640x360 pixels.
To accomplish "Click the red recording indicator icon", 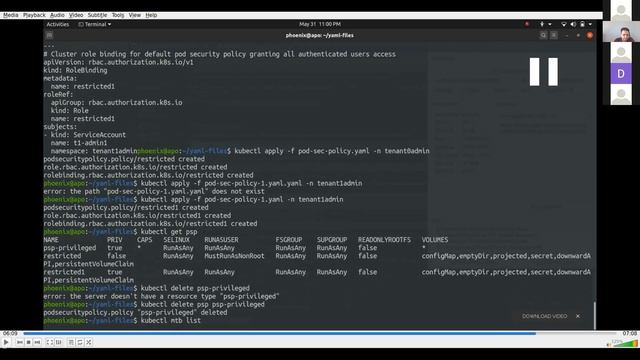I will pyautogui.click(x=527, y=24).
